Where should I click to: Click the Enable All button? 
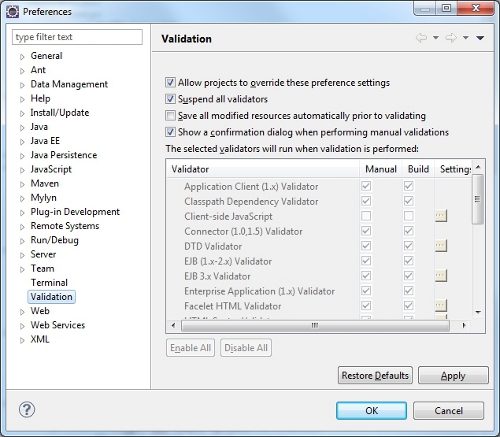[x=190, y=348]
